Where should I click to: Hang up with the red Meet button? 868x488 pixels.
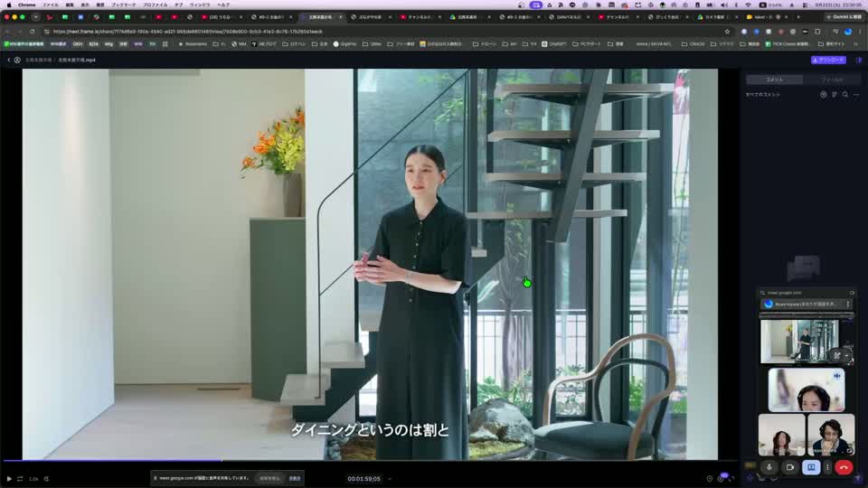[844, 467]
